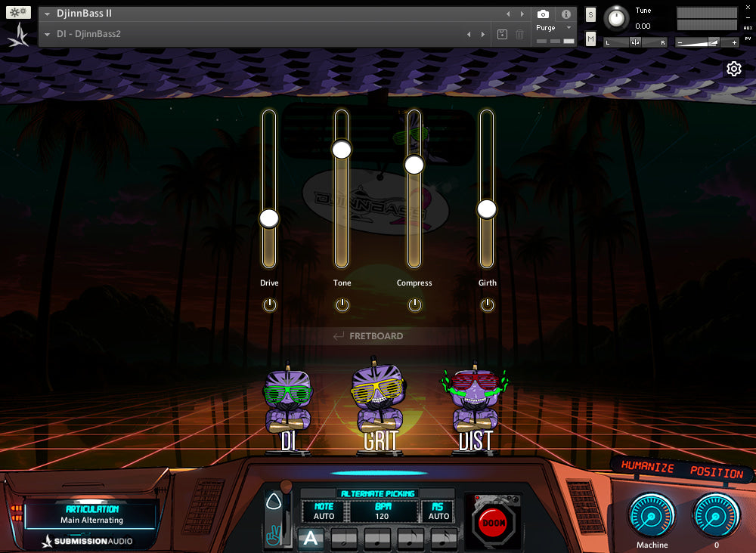Open the instrument info panel icon
Image resolution: width=756 pixels, height=553 pixels.
567,13
